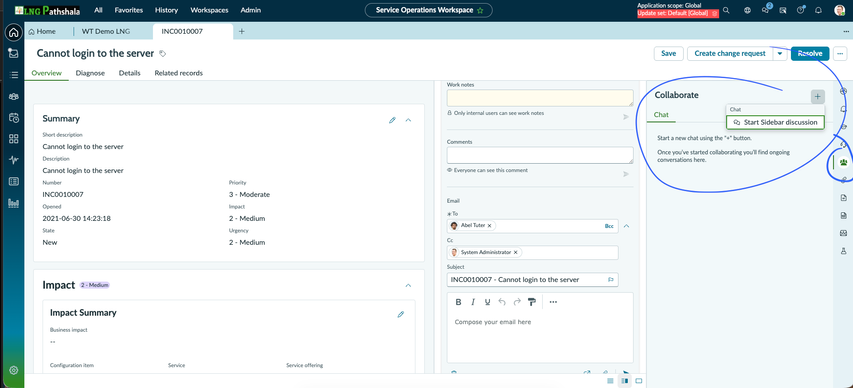Switch to the Details tab
The height and width of the screenshot is (388, 853).
pos(129,73)
